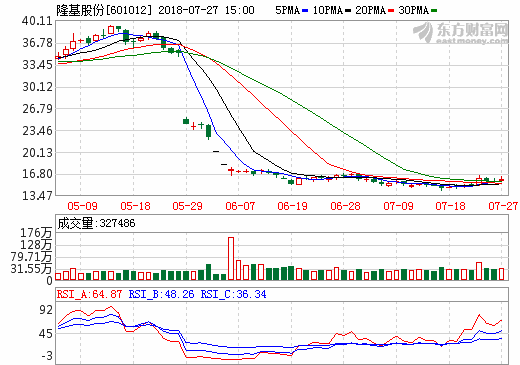
Task: Click the volume axis value 176万
Action: (x=37, y=232)
